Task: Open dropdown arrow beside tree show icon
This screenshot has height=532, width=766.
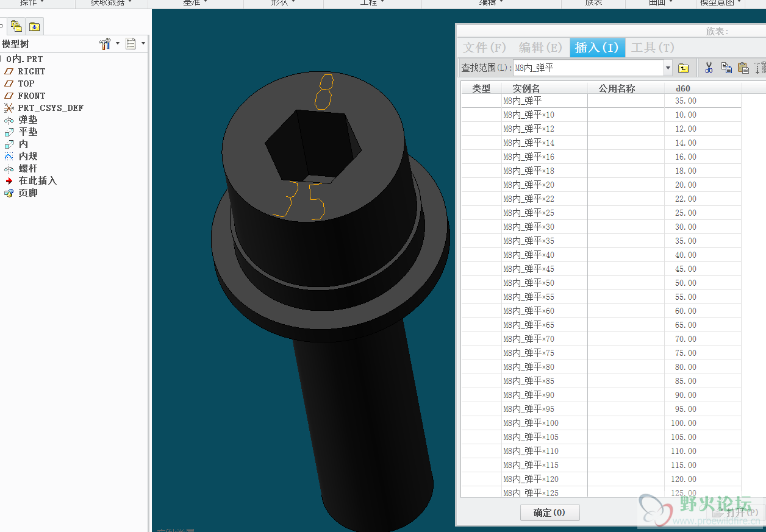Action: click(143, 44)
